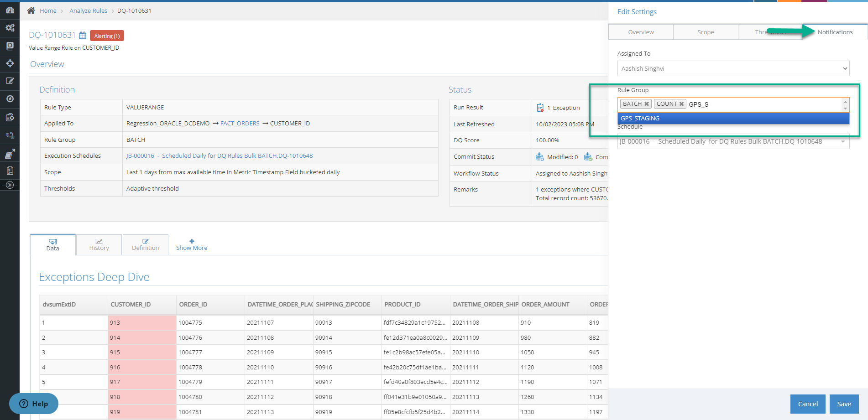The height and width of the screenshot is (420, 868).
Task: Expand sidebar with double-chevron circle
Action: pos(10,185)
